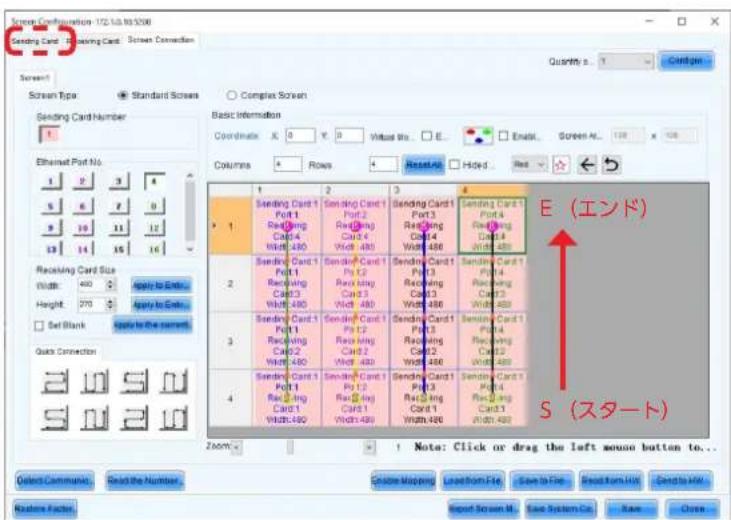Click the Coordinate X input field
The width and height of the screenshot is (731, 520).
click(301, 136)
